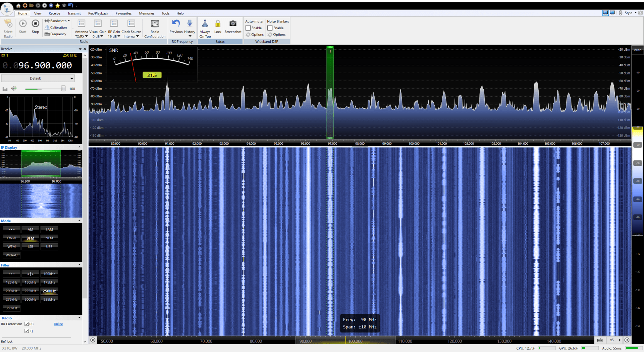This screenshot has width=644, height=352.
Task: Open the Favourites menu
Action: point(123,13)
